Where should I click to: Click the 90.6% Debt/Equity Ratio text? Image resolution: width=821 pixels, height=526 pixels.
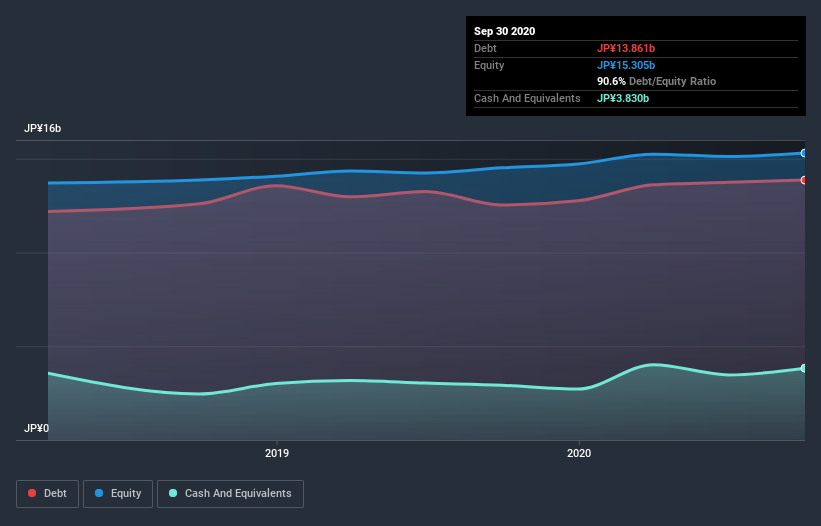[656, 82]
